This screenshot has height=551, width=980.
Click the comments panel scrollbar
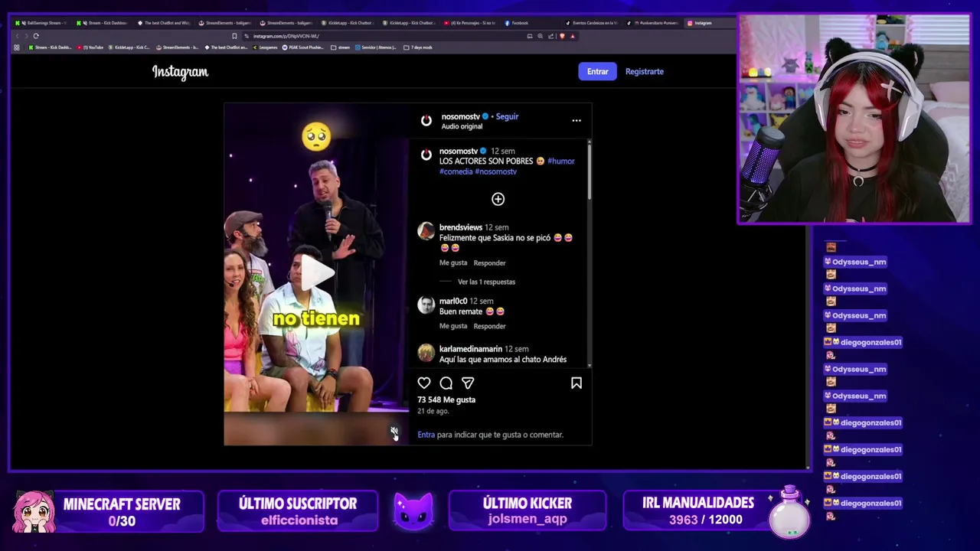(589, 171)
